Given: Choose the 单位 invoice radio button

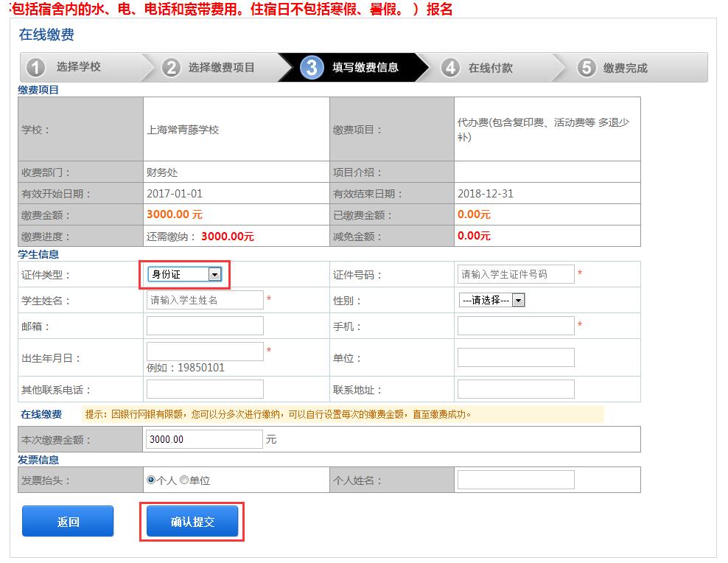Looking at the screenshot, I should coord(184,480).
